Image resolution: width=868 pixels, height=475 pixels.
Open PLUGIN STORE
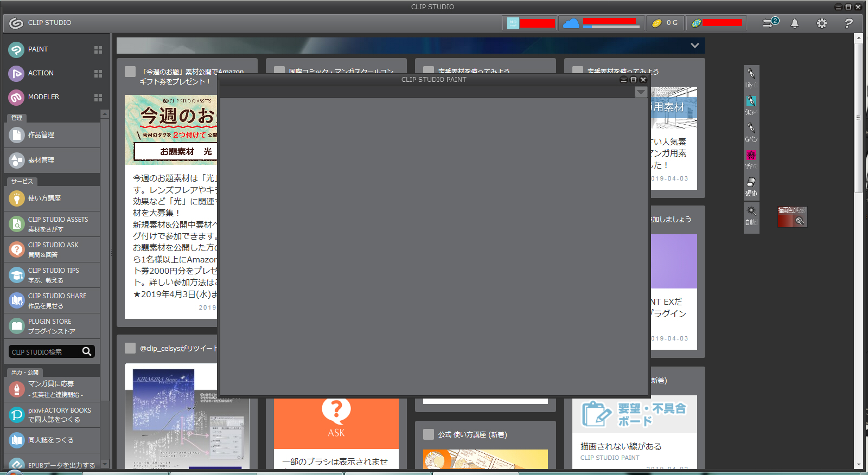click(x=52, y=326)
